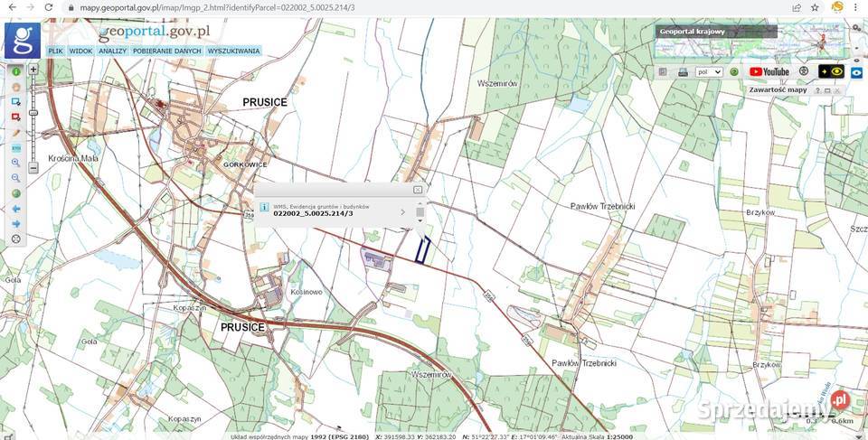Choose the red rectangle selection tool
Viewport: 868px width, 440px height.
click(16, 117)
